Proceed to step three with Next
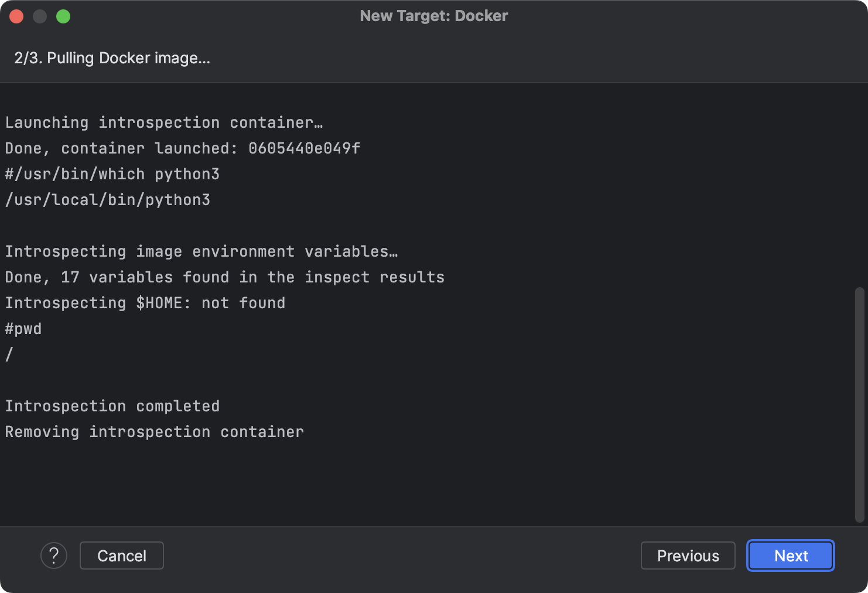Image resolution: width=868 pixels, height=593 pixels. 790,555
